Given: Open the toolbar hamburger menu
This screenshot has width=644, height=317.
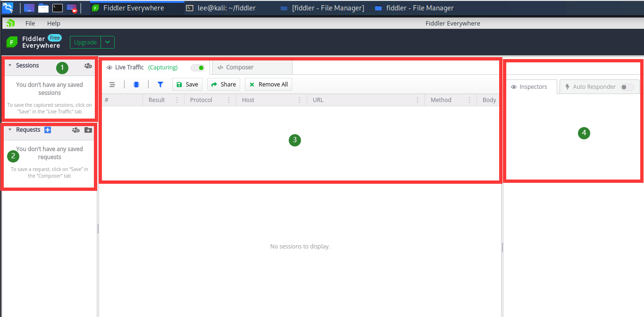Looking at the screenshot, I should point(112,84).
